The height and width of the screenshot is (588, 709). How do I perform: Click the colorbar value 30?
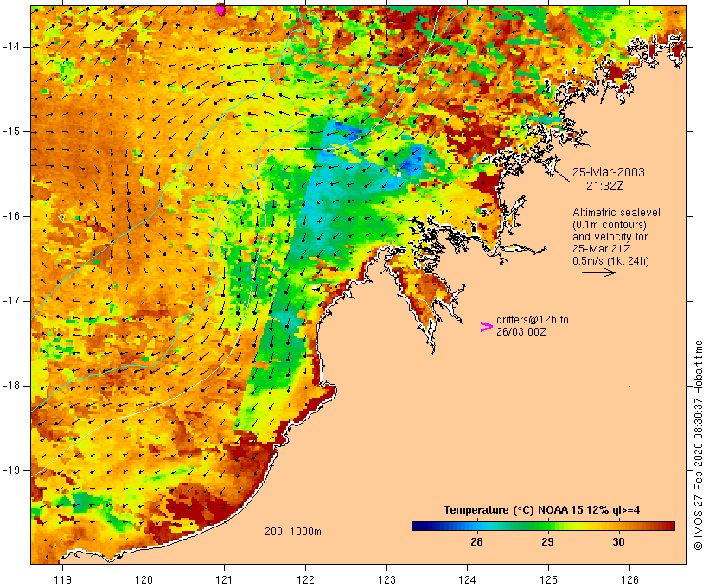[618, 541]
